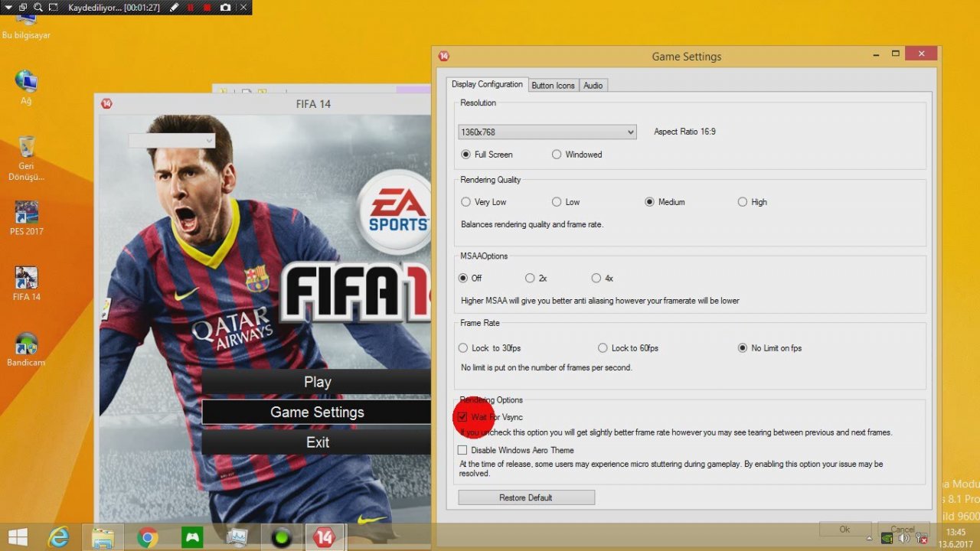Click the FIFA 14 taskbar icon

pos(325,537)
